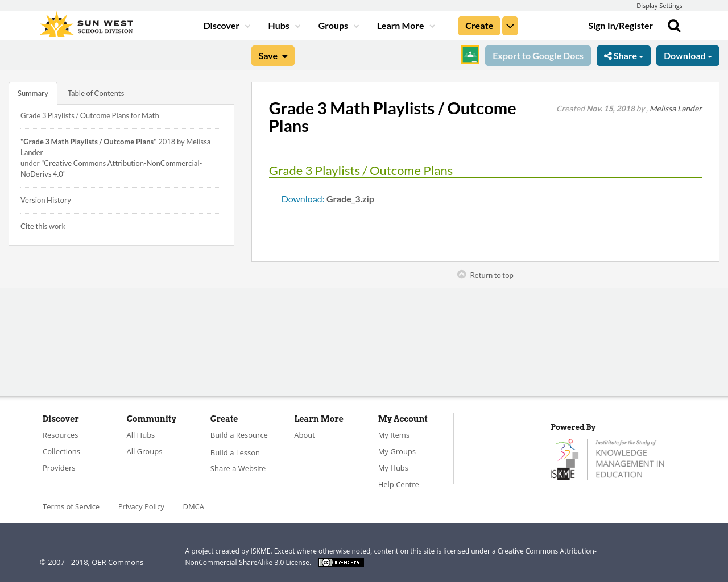Open the Hubs navigation menu
Viewport: 728px width, 582px height.
tap(284, 26)
